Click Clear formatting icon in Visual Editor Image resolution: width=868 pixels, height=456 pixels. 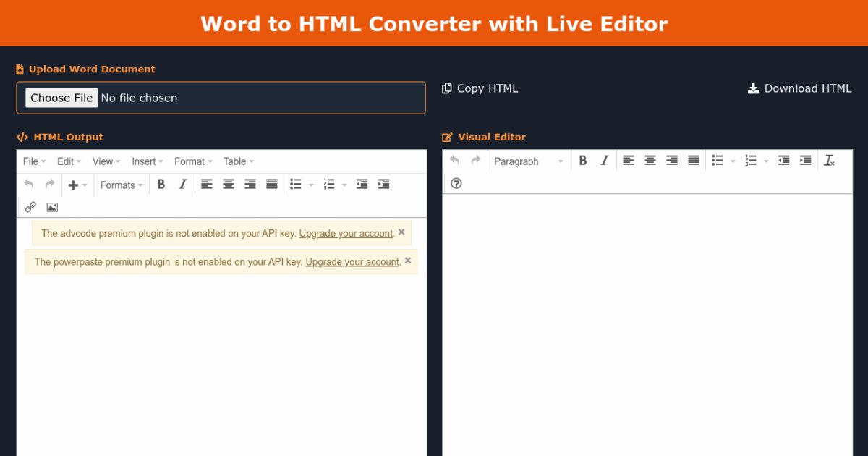point(830,161)
